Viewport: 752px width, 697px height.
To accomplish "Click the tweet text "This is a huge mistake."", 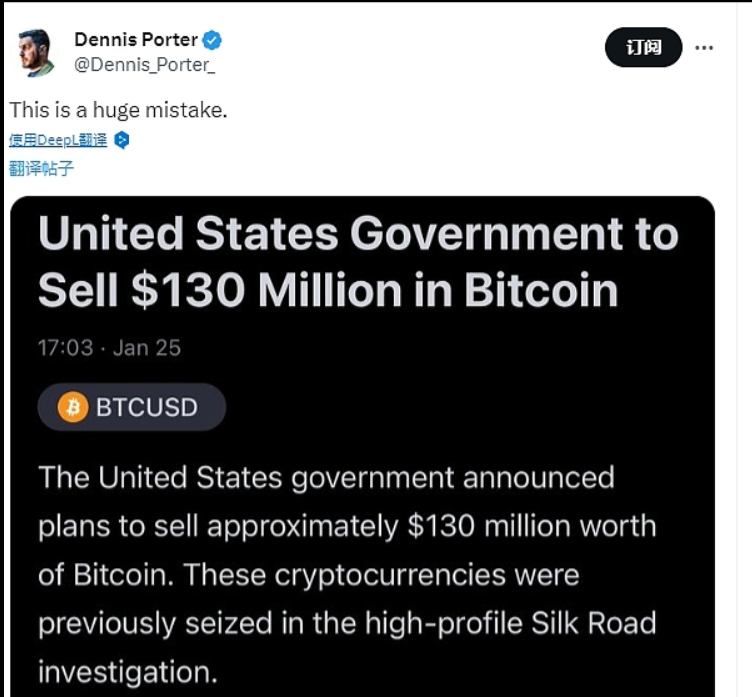I will click(119, 110).
